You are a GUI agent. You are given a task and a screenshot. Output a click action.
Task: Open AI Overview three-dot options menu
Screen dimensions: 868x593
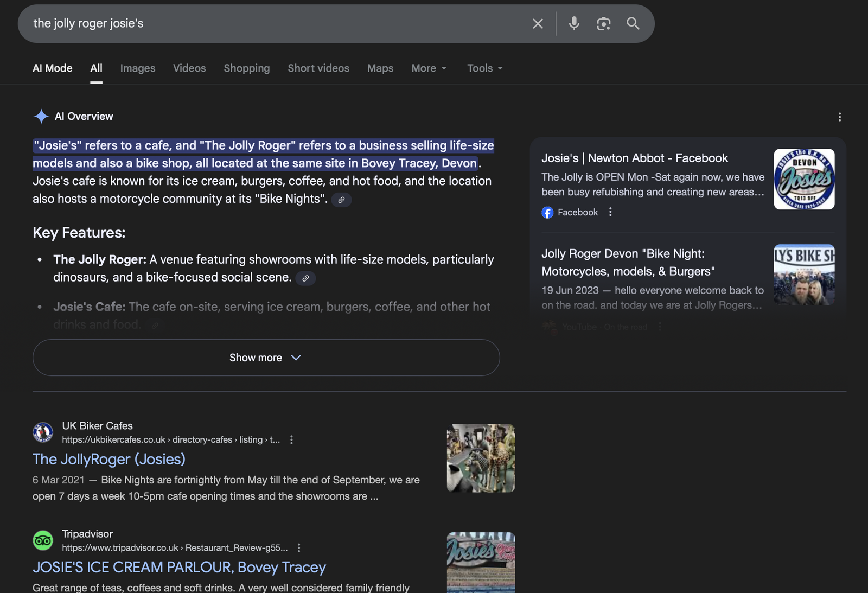coord(839,117)
